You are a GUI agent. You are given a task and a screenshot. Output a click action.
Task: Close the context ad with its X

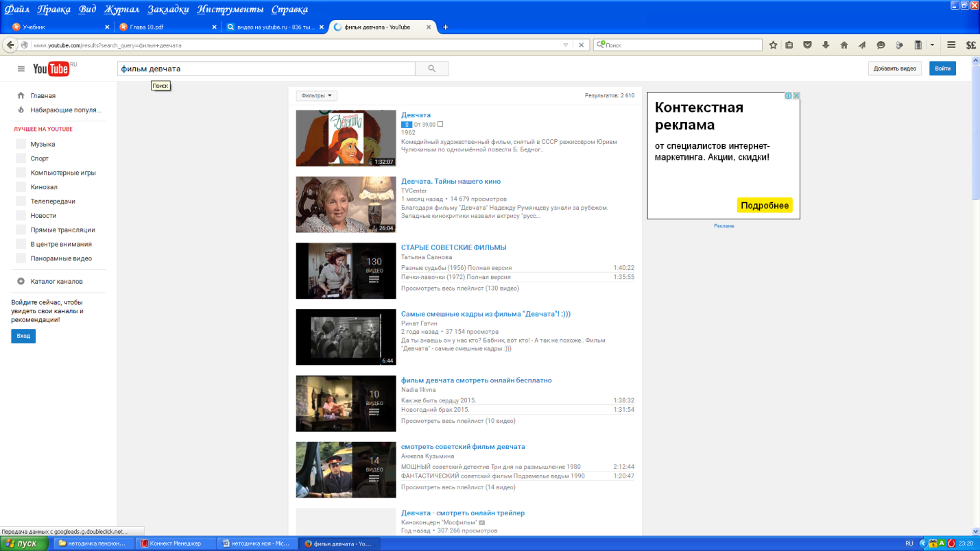[x=796, y=96]
